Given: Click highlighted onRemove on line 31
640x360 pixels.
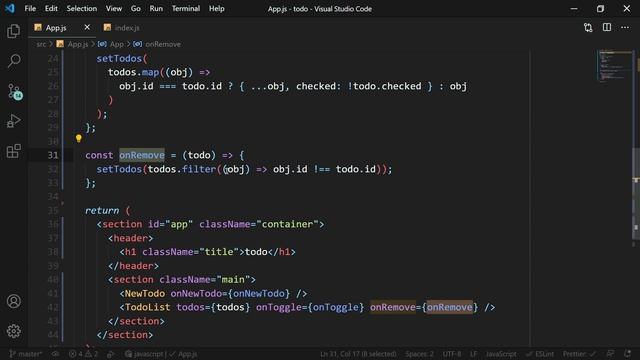Looking at the screenshot, I should click(x=142, y=155).
